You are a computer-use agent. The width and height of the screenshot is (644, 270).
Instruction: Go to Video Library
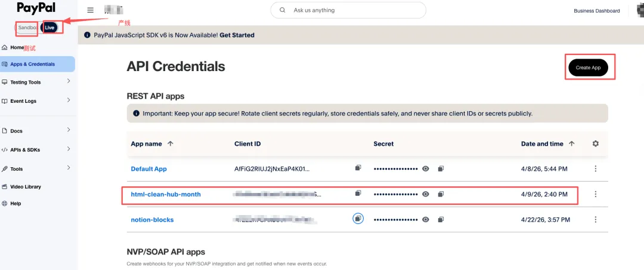[x=26, y=187]
